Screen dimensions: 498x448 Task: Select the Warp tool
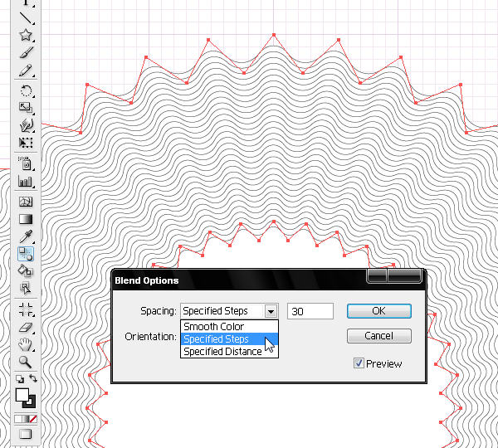pyautogui.click(x=26, y=125)
